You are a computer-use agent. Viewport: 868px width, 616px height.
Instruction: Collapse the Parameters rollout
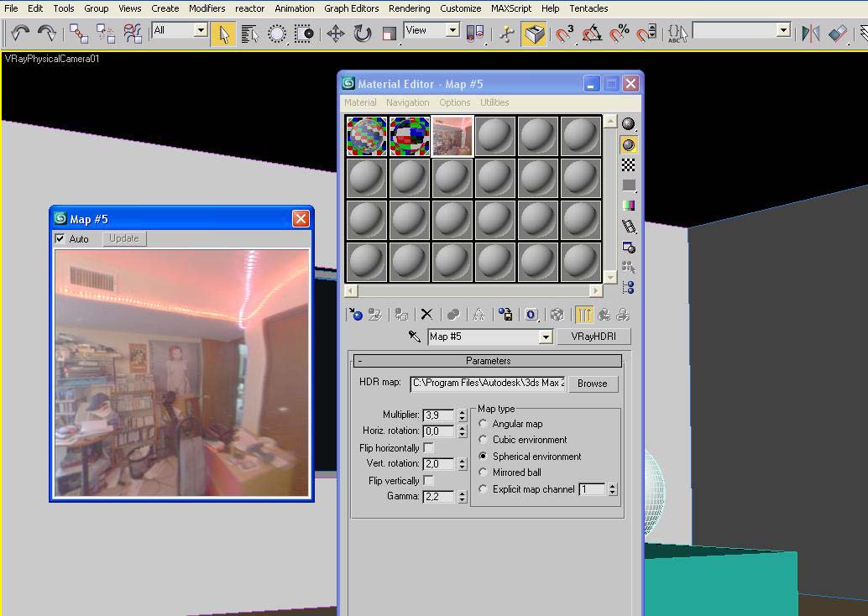pyautogui.click(x=488, y=361)
